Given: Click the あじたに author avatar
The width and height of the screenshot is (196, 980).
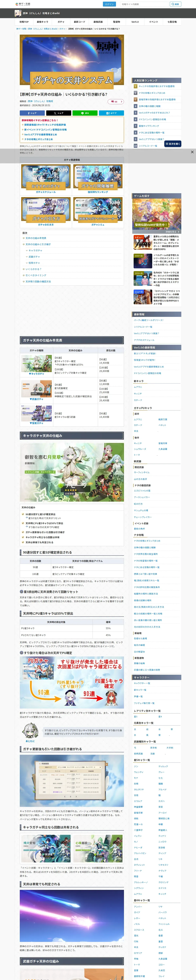Looking at the screenshot, I should pyautogui.click(x=30, y=731).
